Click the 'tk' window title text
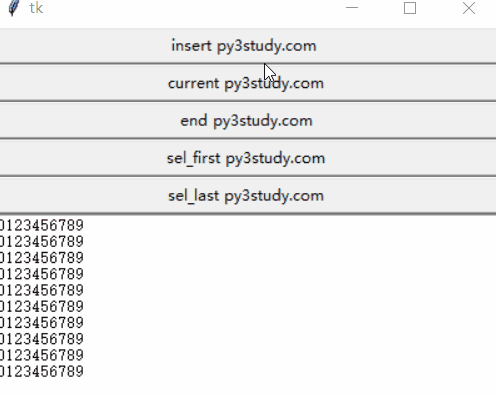The height and width of the screenshot is (395, 496). click(x=36, y=8)
